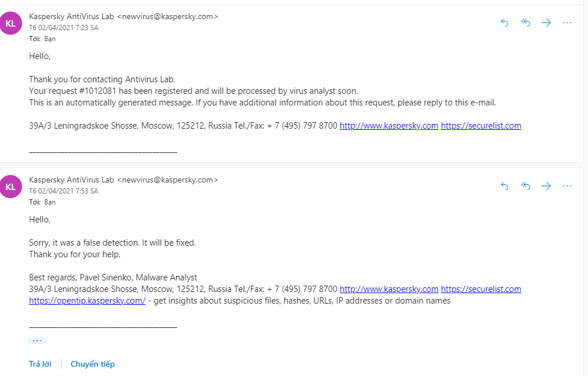This screenshot has height=376, width=588.
Task: Reply to the false detection email
Action: click(504, 186)
